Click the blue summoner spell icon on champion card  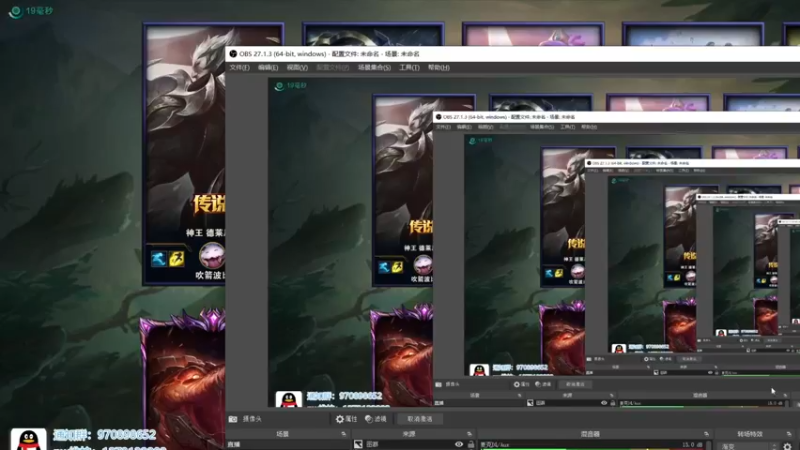[158, 259]
